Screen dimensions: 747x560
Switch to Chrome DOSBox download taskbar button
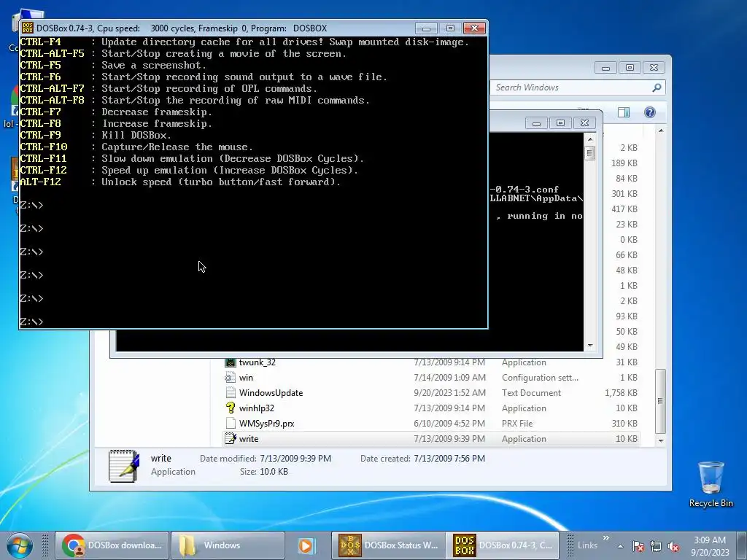click(x=112, y=545)
